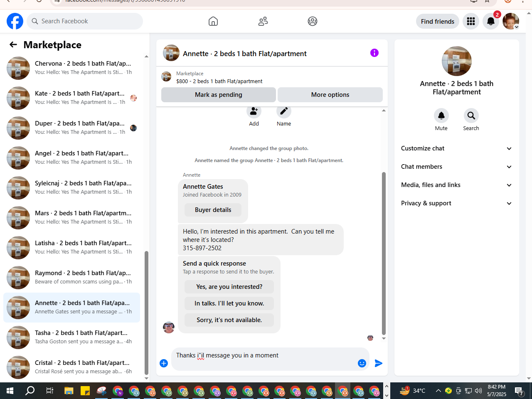Send quick response "Yes, are you interested?"
Image resolution: width=532 pixels, height=399 pixels.
(x=229, y=287)
